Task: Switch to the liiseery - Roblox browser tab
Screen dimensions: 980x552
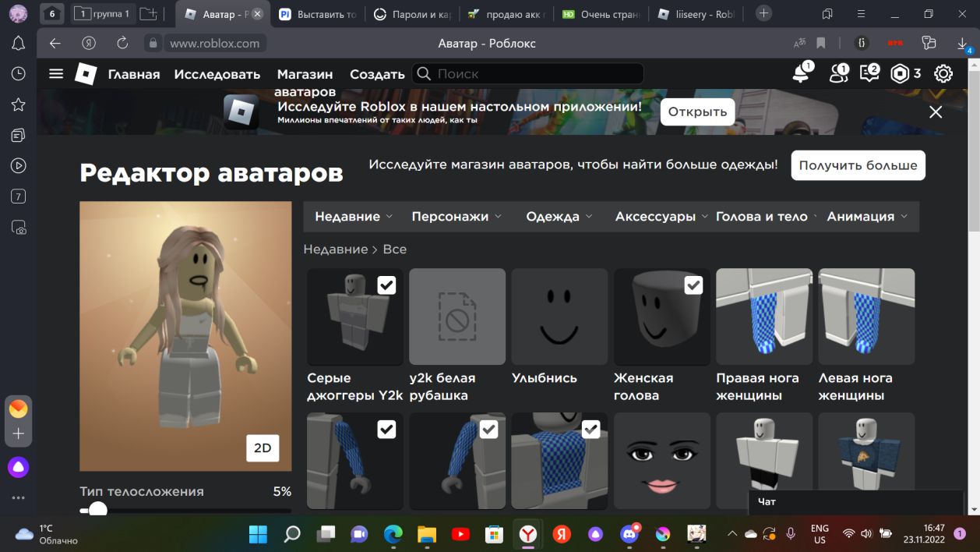Action: [696, 14]
